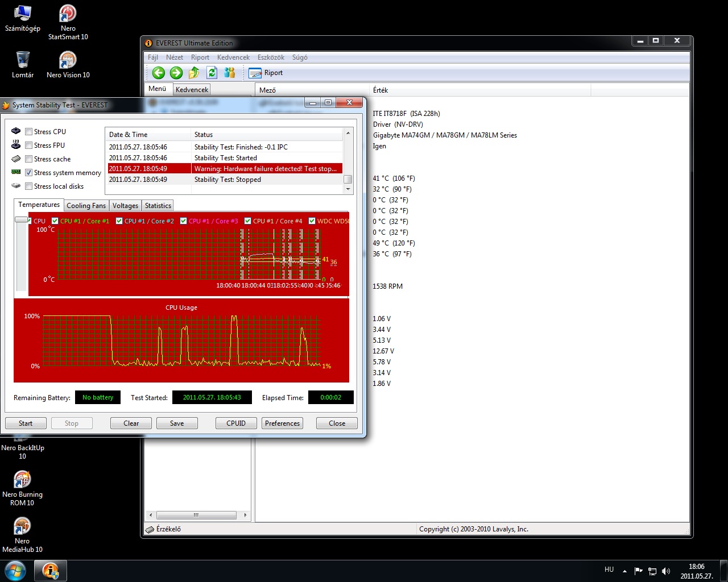Open the Súgó menu
The width and height of the screenshot is (728, 582).
(x=300, y=57)
